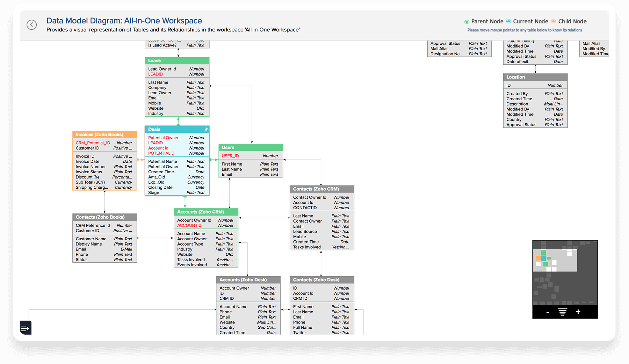The height and width of the screenshot is (364, 629).
Task: Zoom in using the minimap plus button
Action: tap(578, 312)
